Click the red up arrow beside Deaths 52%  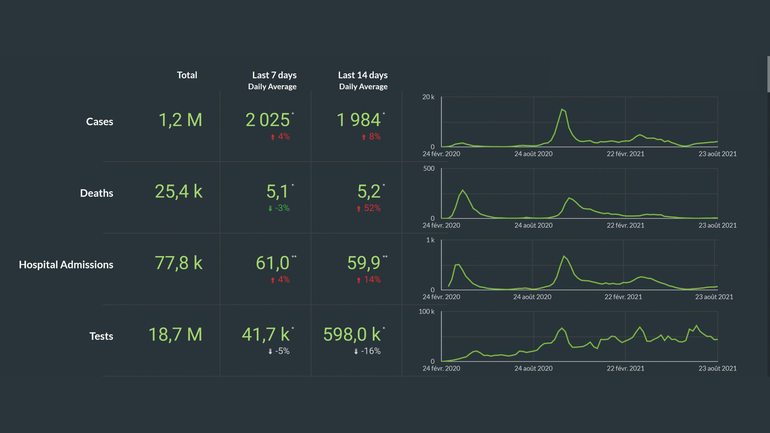click(x=362, y=207)
